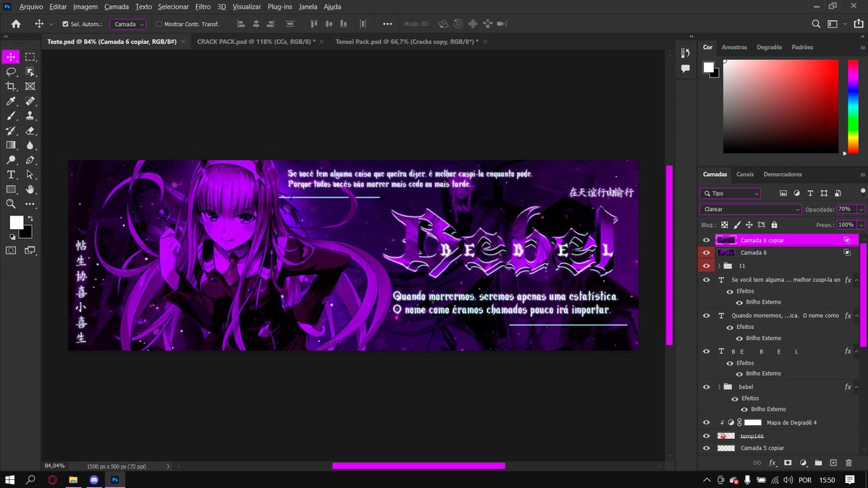
Task: Open the Demarcadores tab
Action: point(783,174)
